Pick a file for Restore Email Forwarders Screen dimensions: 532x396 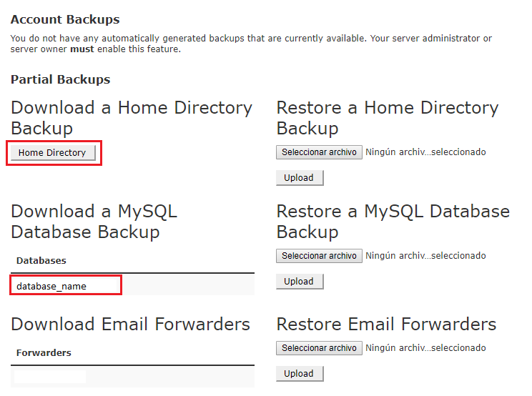click(x=319, y=348)
